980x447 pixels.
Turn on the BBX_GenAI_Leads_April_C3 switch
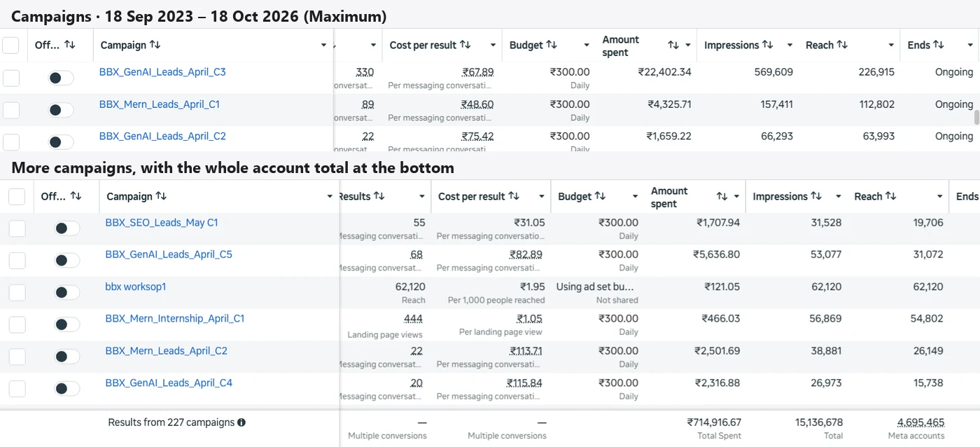click(x=61, y=78)
